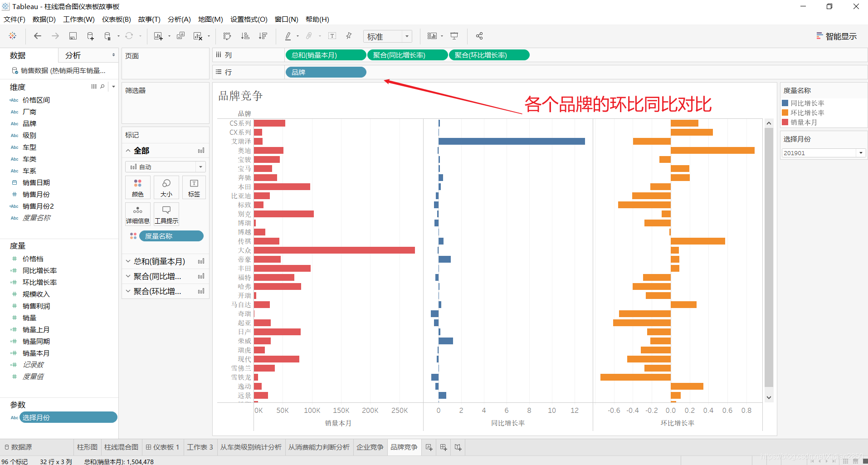
Task: Add a new data source
Action: coord(90,36)
